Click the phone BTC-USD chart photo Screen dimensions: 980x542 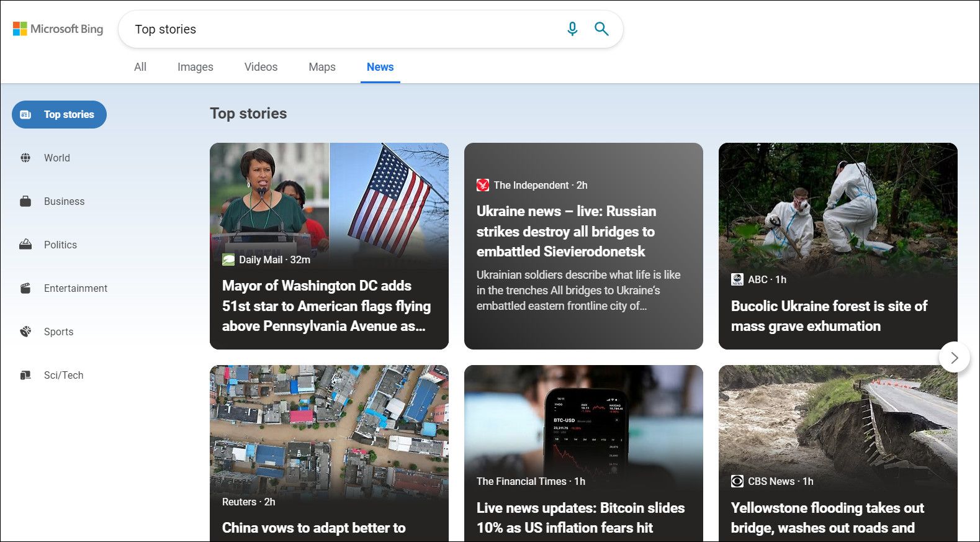click(x=583, y=419)
